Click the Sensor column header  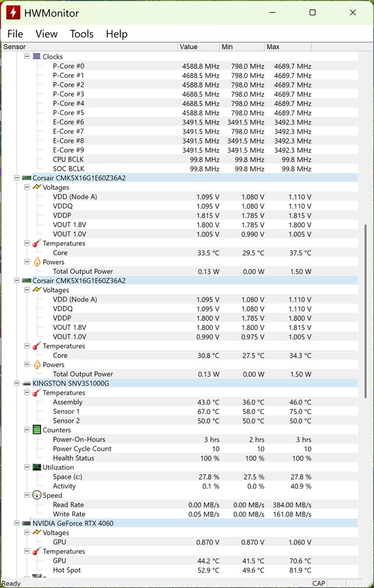point(89,47)
